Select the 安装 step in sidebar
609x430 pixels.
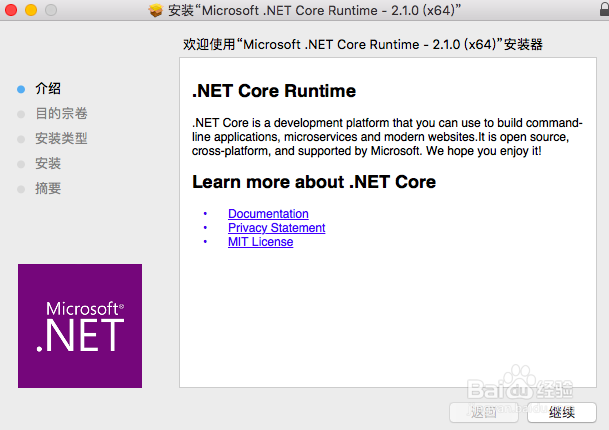tap(48, 163)
